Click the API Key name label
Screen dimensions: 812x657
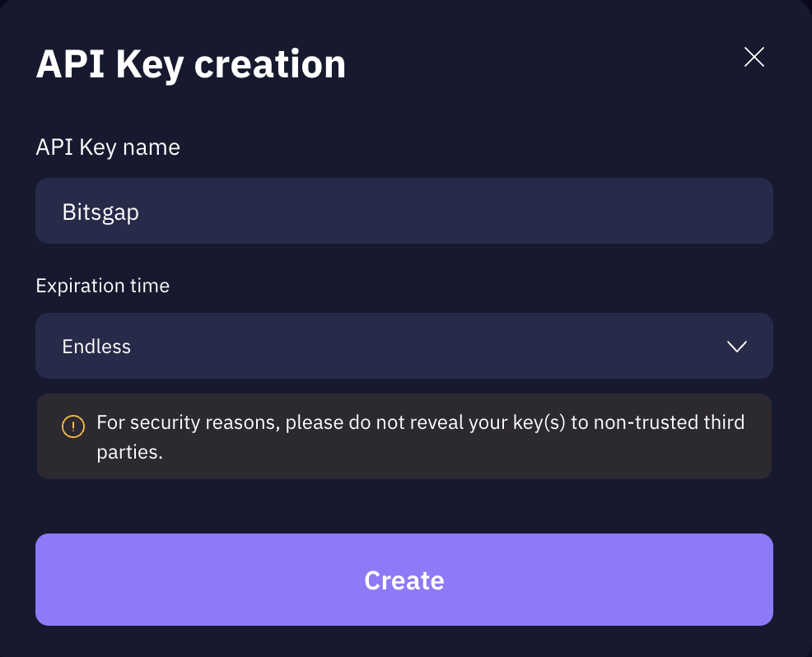108,147
